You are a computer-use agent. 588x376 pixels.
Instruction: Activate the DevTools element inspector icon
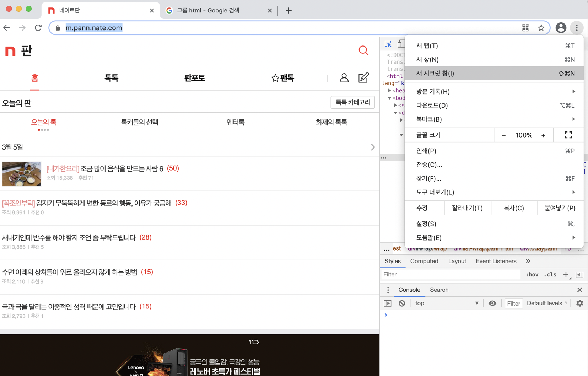click(388, 44)
